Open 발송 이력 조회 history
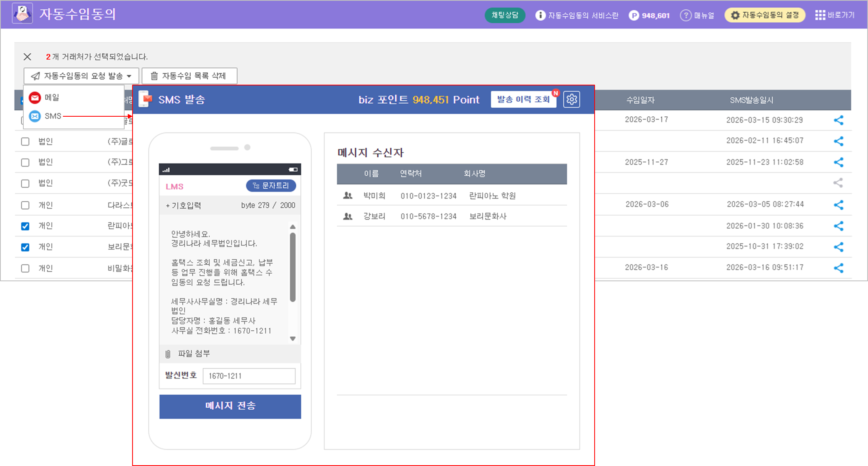 tap(523, 99)
